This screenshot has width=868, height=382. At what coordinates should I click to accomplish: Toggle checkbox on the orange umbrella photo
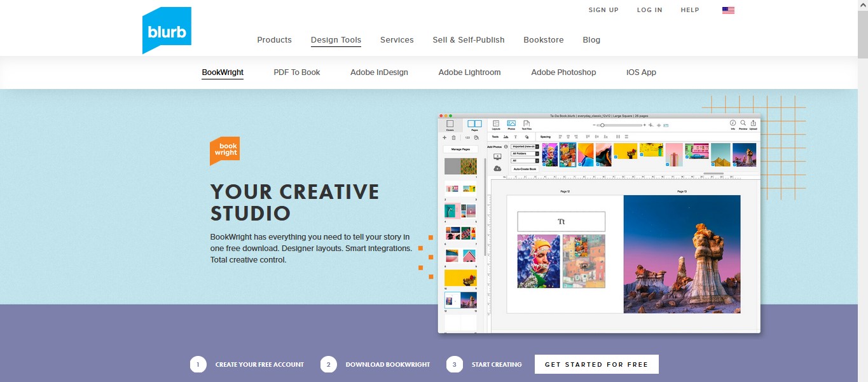579,164
